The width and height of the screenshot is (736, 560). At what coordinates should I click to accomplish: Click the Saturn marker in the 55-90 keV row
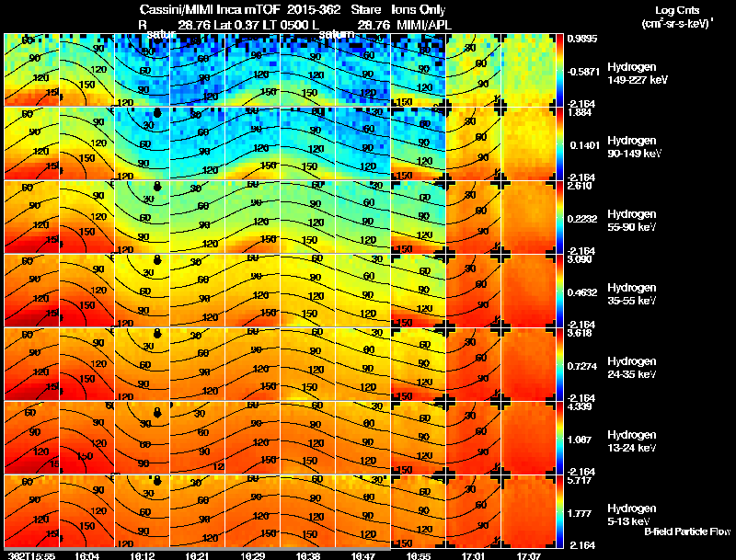coord(157,187)
